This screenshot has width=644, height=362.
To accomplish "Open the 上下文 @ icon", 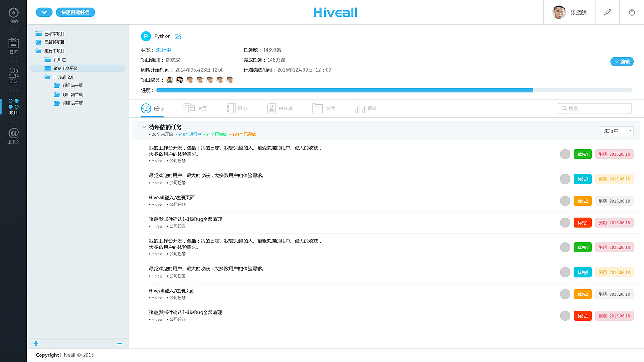I will click(14, 133).
